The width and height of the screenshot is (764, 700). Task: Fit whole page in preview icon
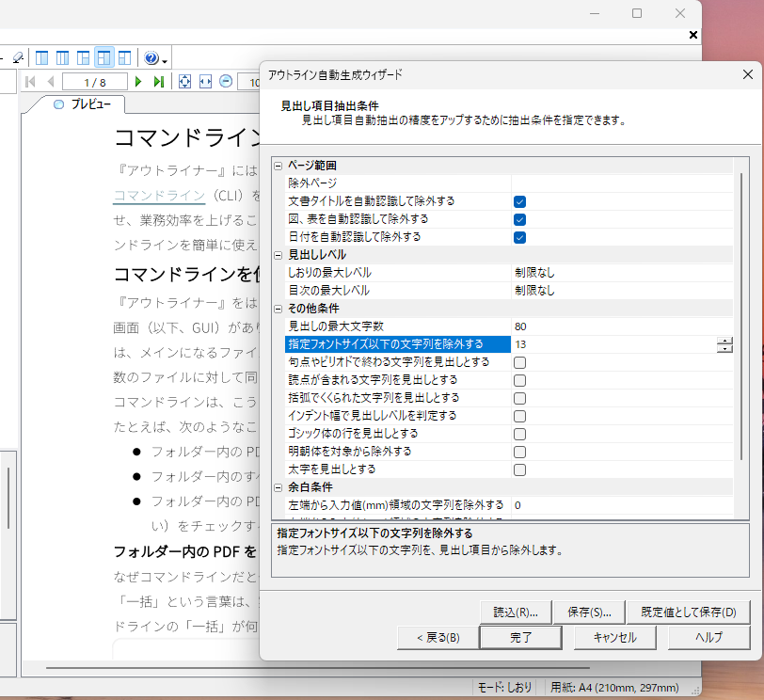tap(184, 82)
